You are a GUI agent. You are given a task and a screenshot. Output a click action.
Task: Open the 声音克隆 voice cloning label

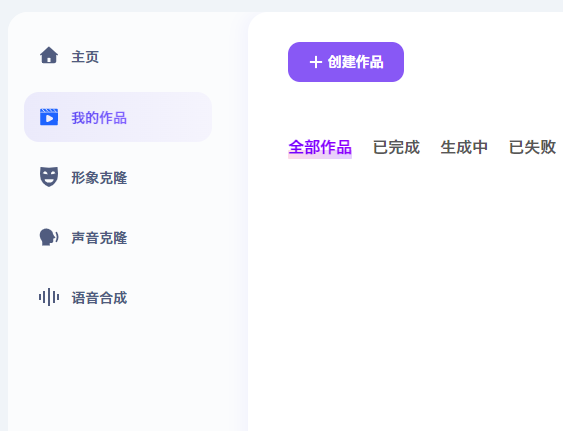tap(99, 238)
